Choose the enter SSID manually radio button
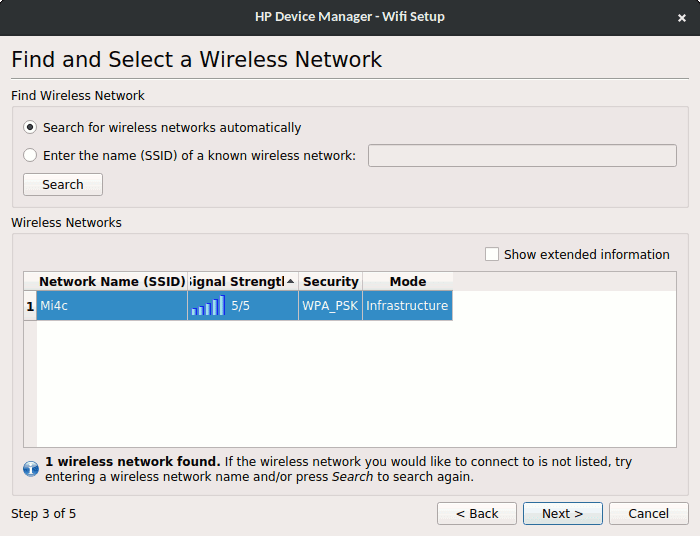700x536 pixels. coord(30,155)
